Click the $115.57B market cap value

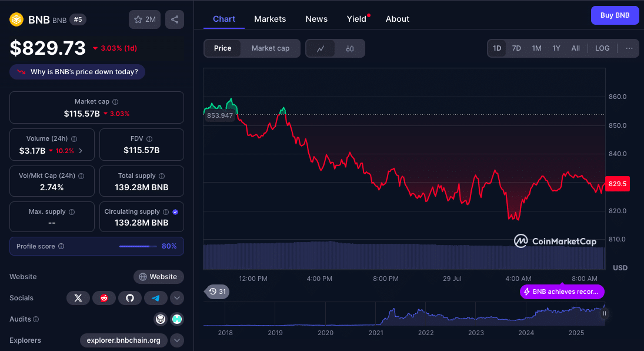(x=82, y=114)
